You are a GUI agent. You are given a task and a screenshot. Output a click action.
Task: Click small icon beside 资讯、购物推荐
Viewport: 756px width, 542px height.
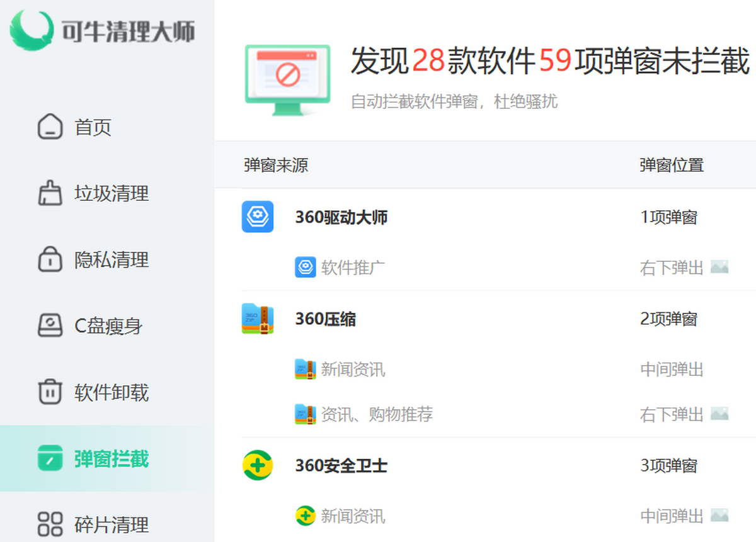pos(306,414)
